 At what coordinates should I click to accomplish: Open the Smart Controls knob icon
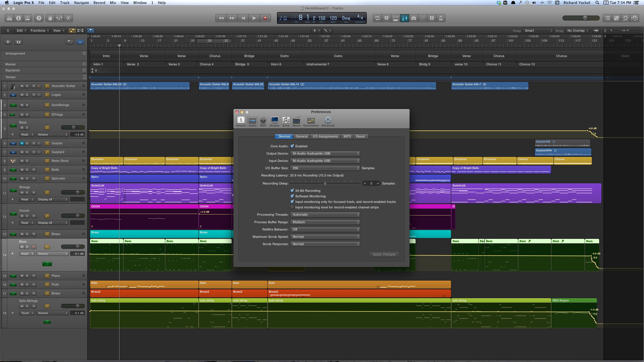(x=50, y=18)
